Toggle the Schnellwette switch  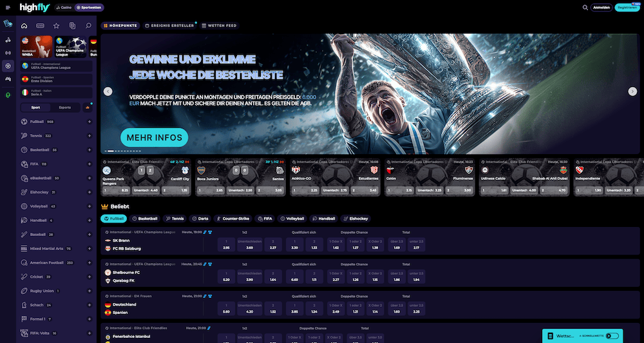(x=612, y=336)
